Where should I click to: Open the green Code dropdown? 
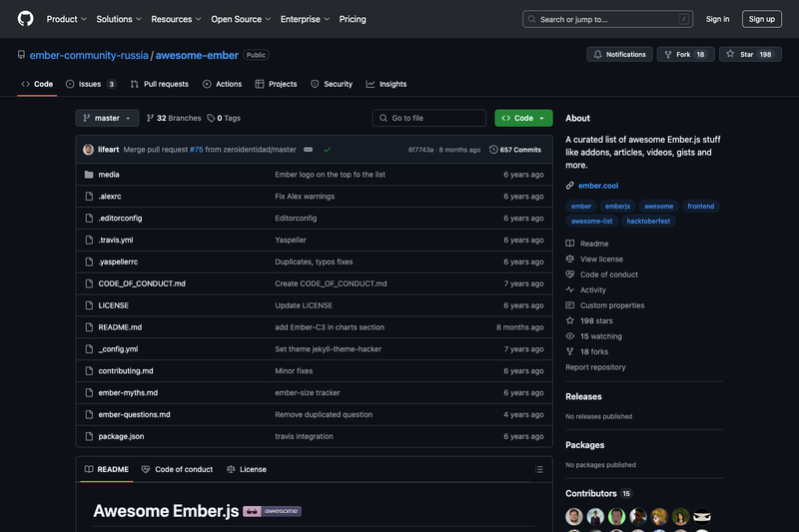click(x=523, y=118)
